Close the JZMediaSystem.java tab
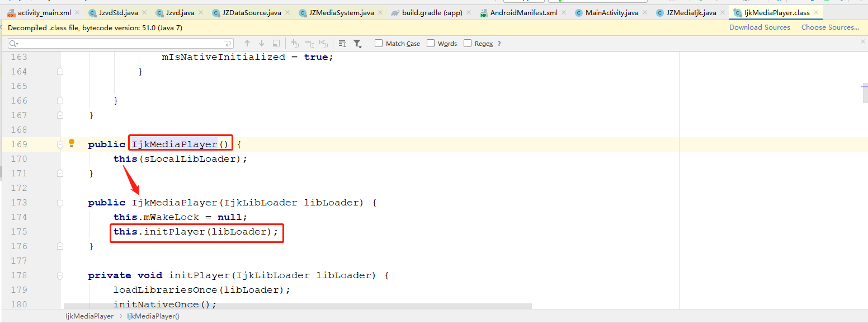This screenshot has height=323, width=868. point(380,12)
